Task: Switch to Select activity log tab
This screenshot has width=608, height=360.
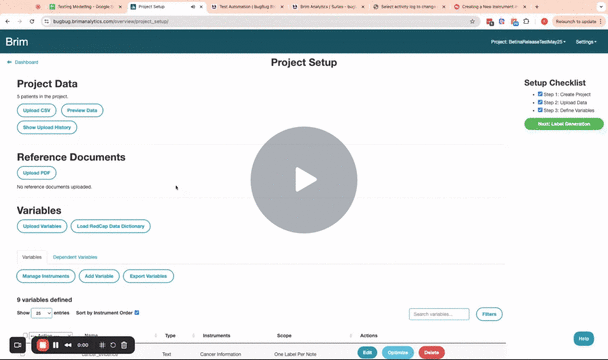Action: [x=409, y=7]
